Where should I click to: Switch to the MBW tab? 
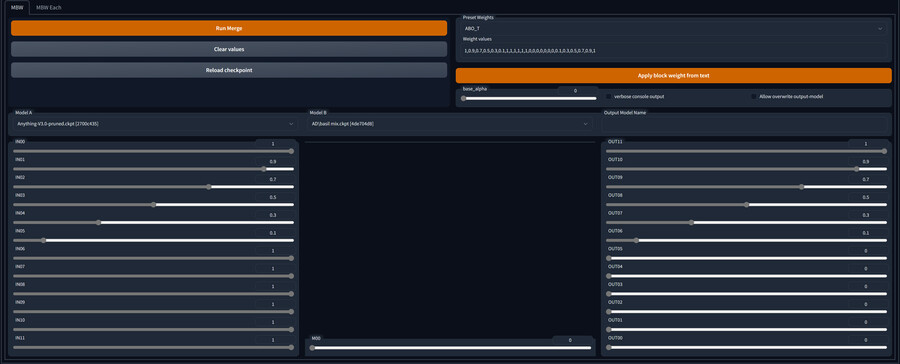coord(16,7)
